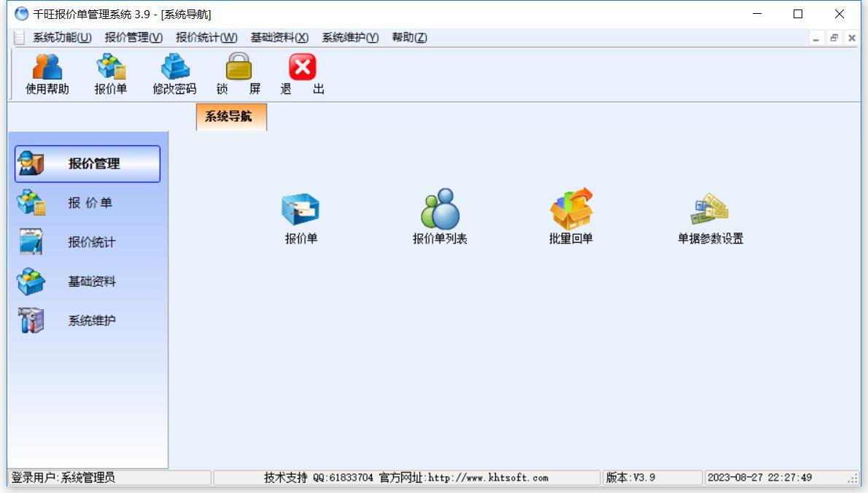Click the 登录用户:系统管理员 status text

(x=63, y=478)
